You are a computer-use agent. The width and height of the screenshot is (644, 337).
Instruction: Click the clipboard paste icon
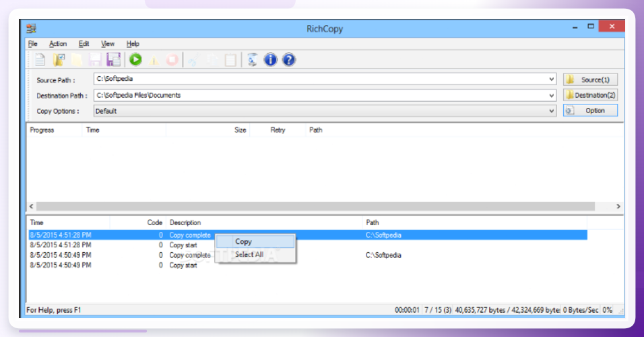[230, 61]
